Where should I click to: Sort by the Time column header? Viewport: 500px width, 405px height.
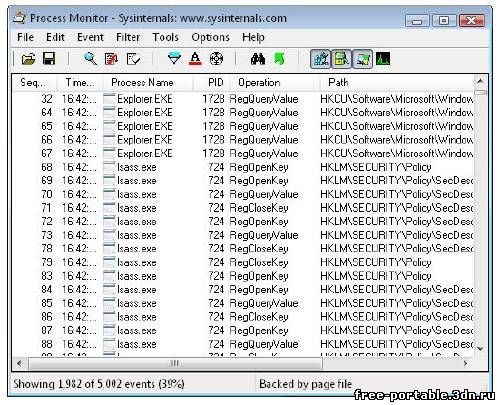pyautogui.click(x=80, y=83)
